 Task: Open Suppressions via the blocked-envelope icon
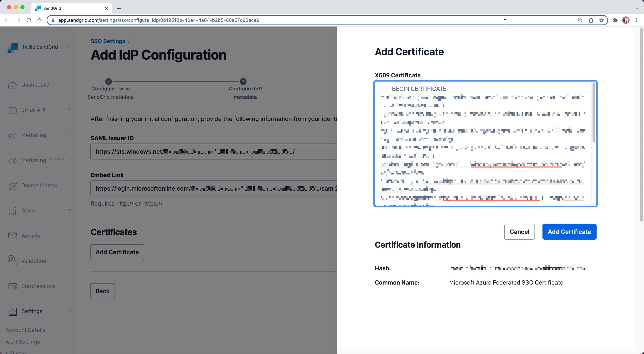13,286
